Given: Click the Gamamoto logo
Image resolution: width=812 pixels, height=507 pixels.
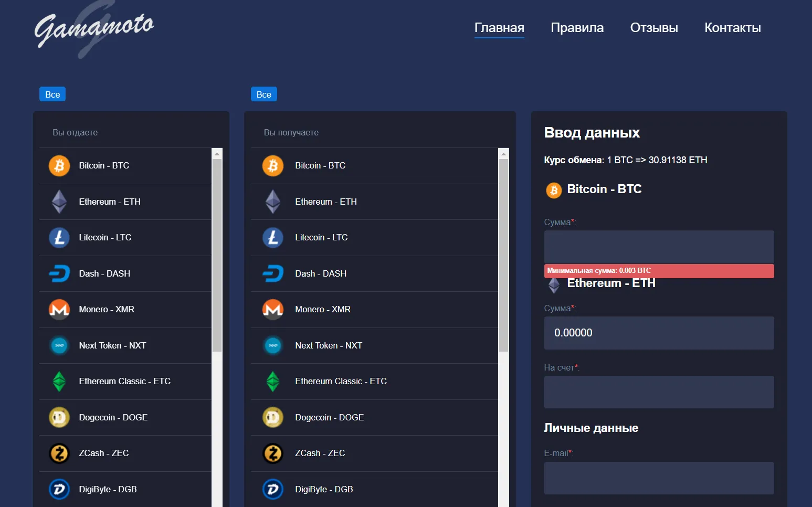Looking at the screenshot, I should click(94, 29).
